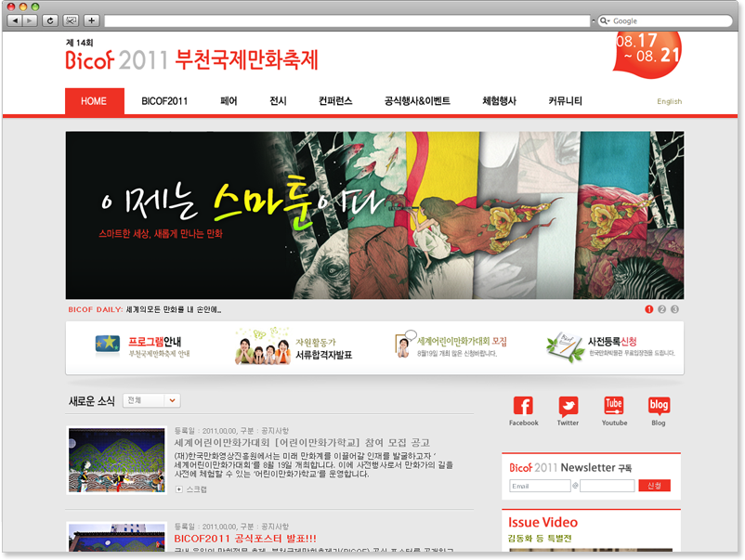The height and width of the screenshot is (560, 745).
Task: Select banner slide 2 indicator
Action: (661, 309)
